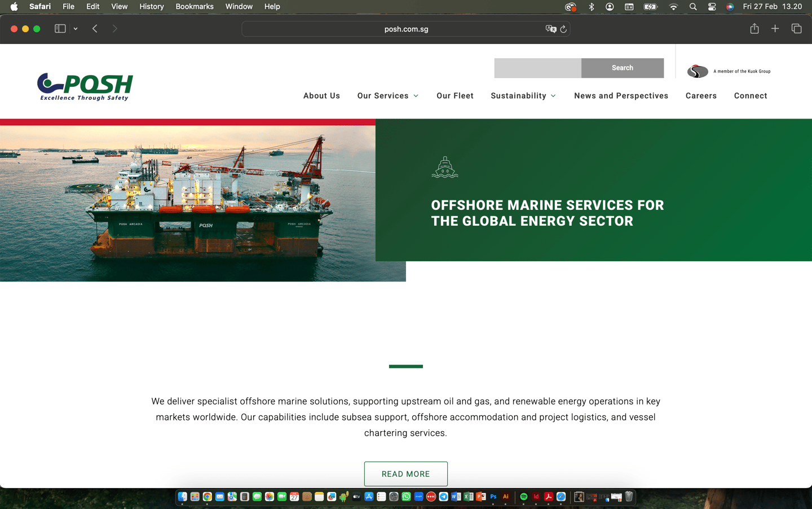Click the ship icon on green banner

pos(445,167)
